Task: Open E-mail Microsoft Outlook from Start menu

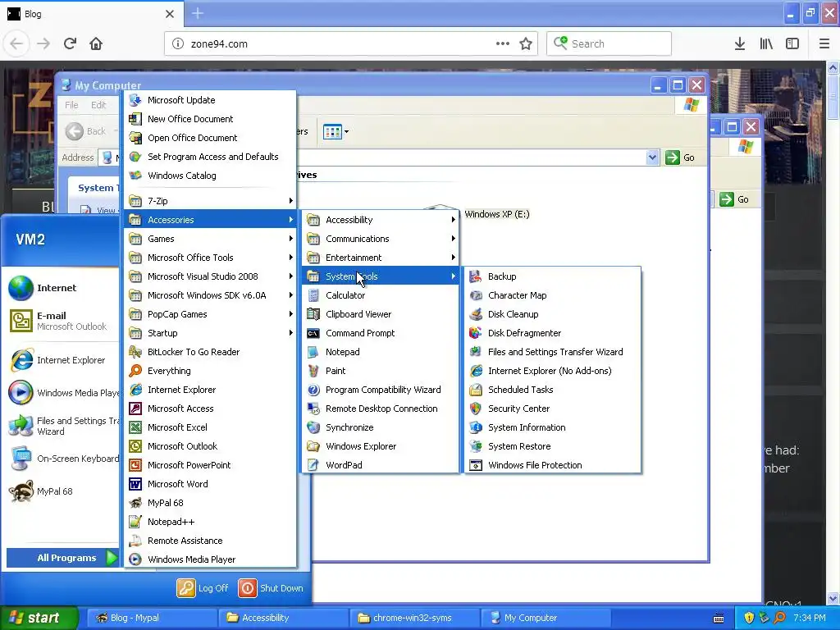Action: click(x=59, y=321)
